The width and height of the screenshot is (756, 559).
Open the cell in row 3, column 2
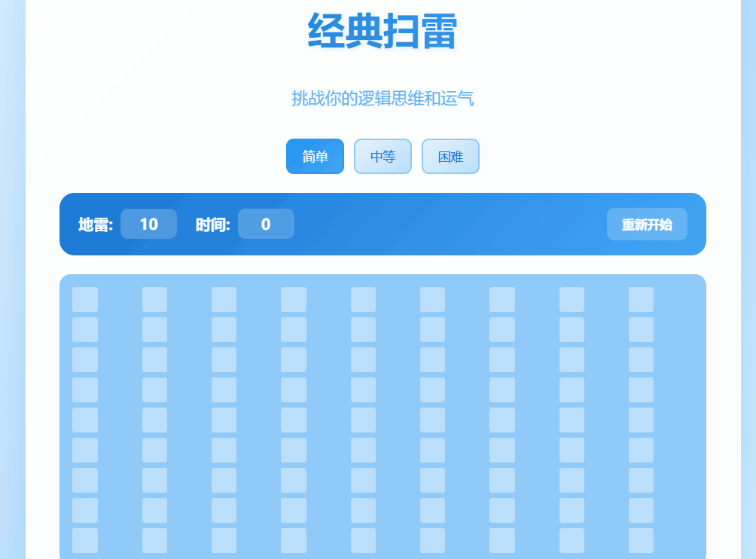click(x=155, y=360)
